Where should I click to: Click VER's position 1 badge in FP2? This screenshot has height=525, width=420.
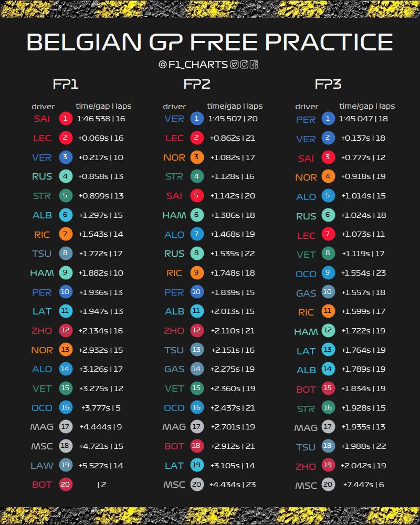[x=197, y=119]
